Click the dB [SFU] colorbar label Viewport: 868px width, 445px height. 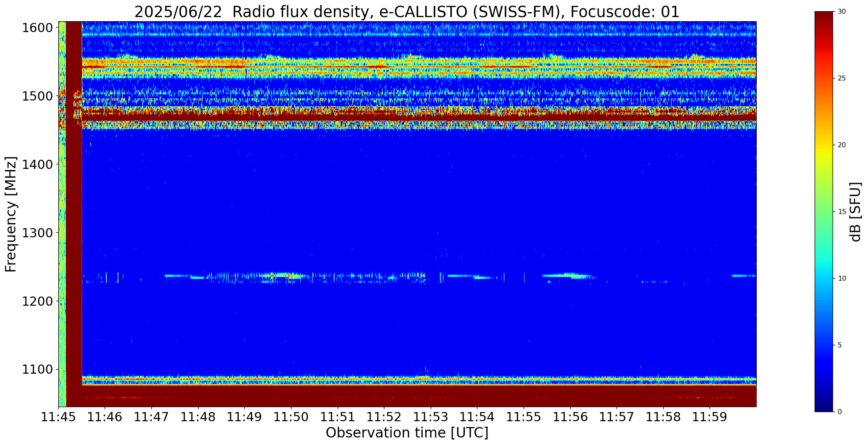click(855, 212)
